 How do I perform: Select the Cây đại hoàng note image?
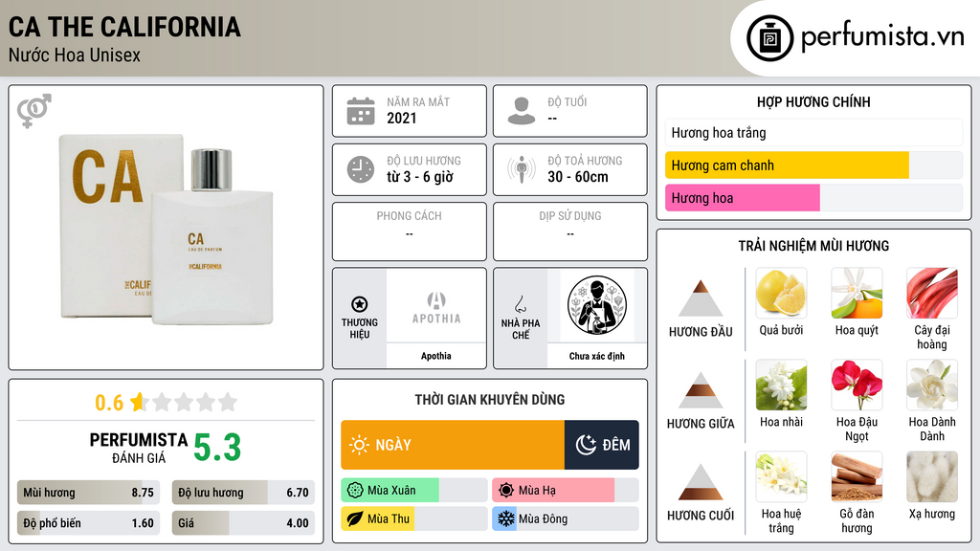[932, 293]
